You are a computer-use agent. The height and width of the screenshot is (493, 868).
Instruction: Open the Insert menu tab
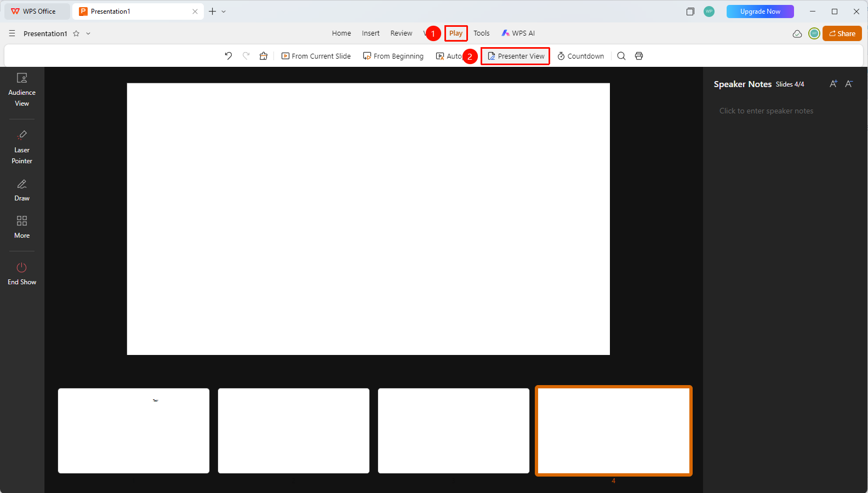click(x=370, y=33)
